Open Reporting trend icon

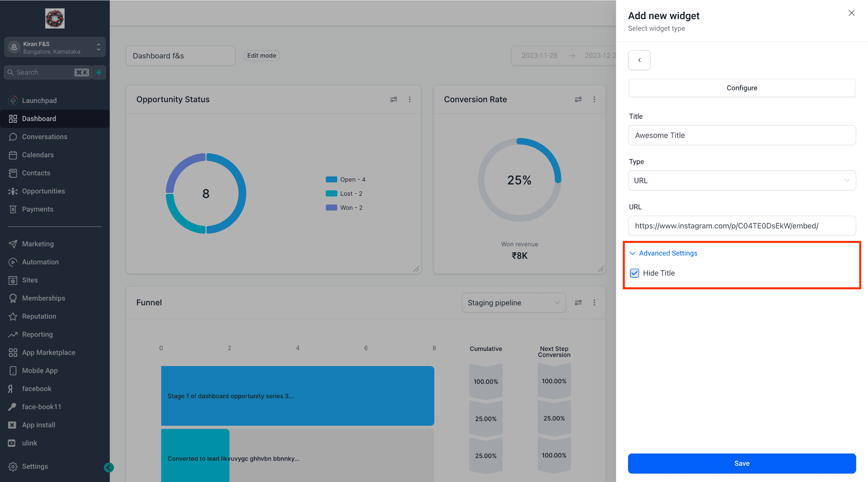[13, 334]
